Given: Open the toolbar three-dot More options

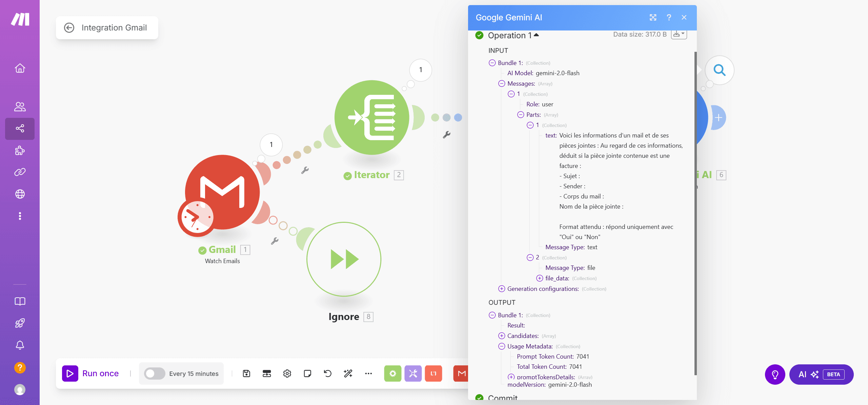Looking at the screenshot, I should click(x=368, y=374).
